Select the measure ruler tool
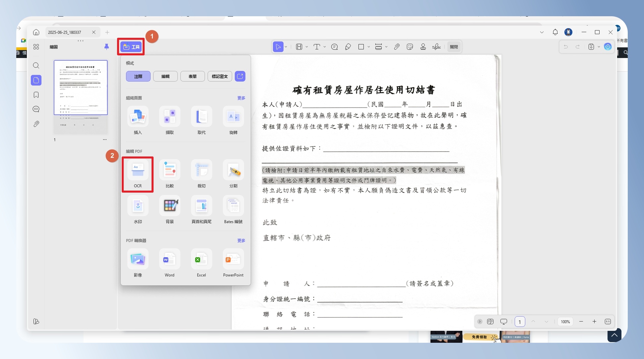644x359 pixels. [x=378, y=47]
